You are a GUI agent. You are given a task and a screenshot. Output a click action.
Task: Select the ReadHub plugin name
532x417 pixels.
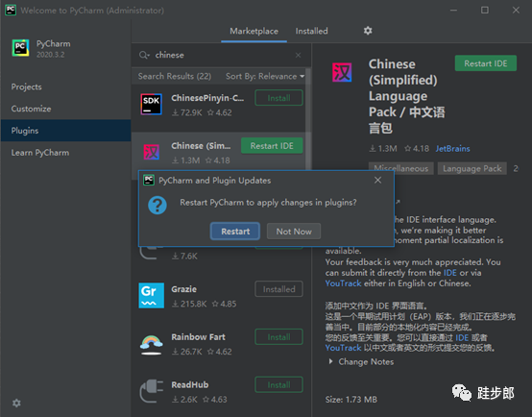click(x=190, y=384)
